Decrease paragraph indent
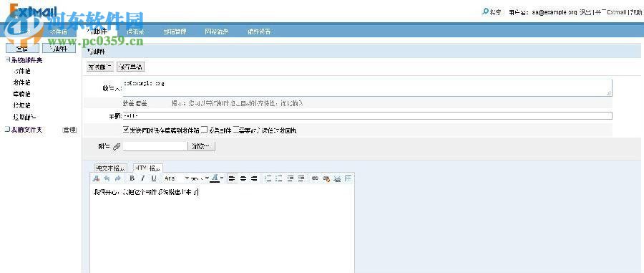 tap(291, 178)
